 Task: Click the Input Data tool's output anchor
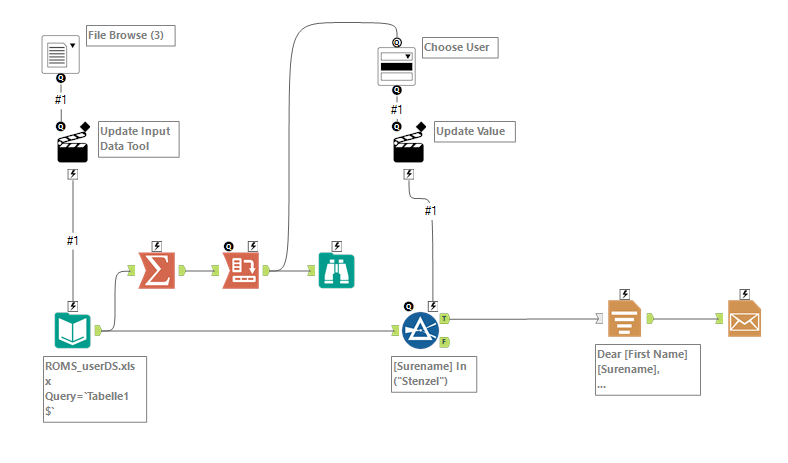coord(97,330)
